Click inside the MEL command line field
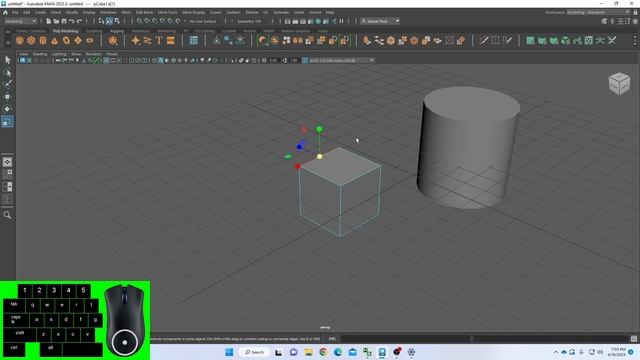This screenshot has height=360, width=640. (405, 339)
